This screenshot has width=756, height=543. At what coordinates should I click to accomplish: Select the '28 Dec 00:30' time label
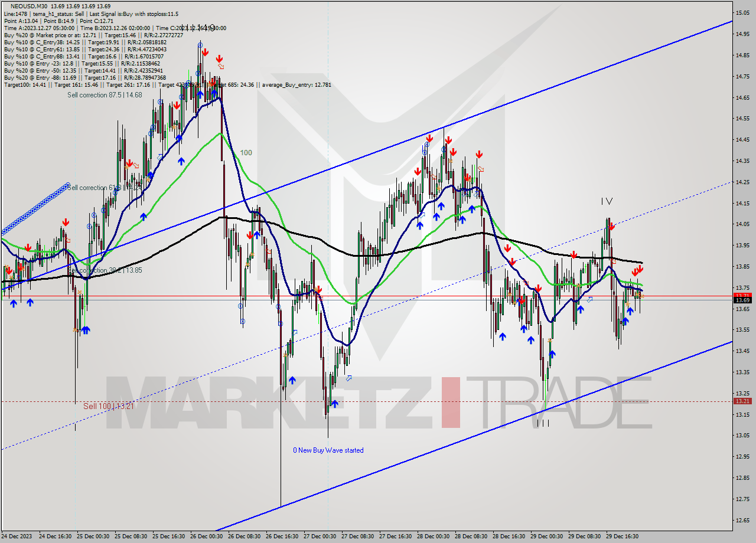pyautogui.click(x=434, y=537)
